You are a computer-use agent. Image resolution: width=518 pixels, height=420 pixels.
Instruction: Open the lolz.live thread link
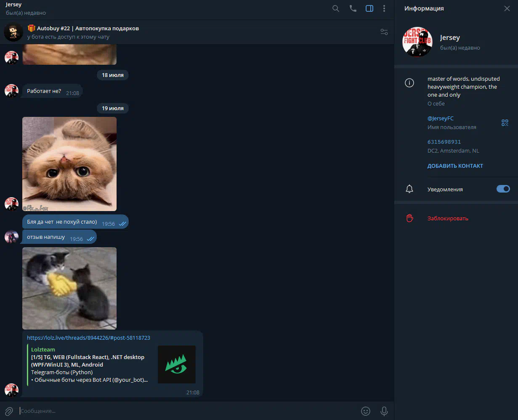coord(88,338)
